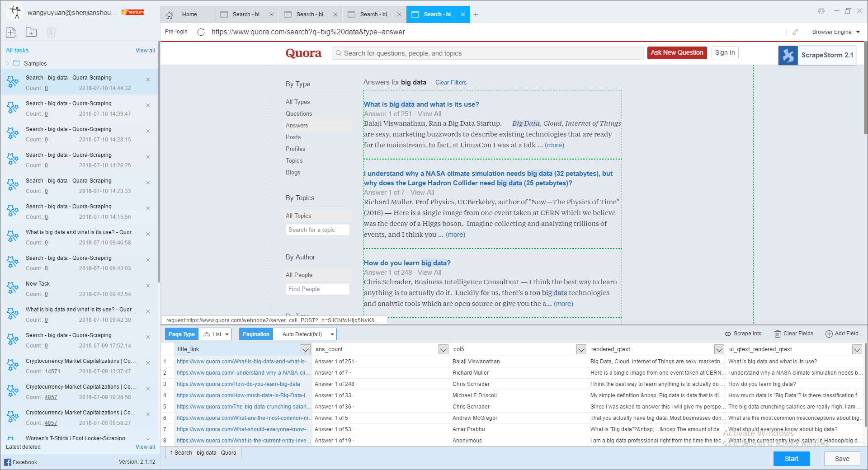868x470 pixels.
Task: Click the new folder icon
Action: (x=31, y=32)
